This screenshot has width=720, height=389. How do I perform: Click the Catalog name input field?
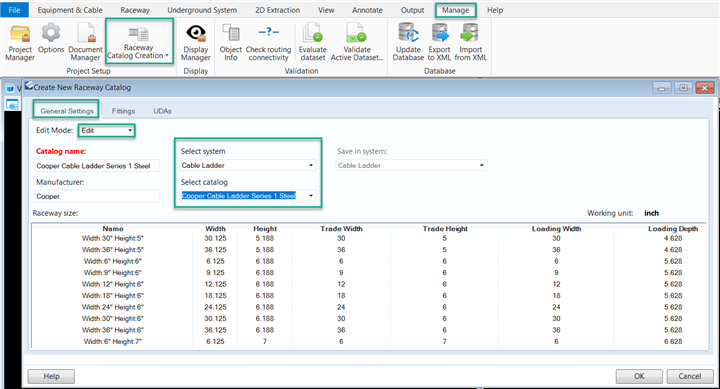click(97, 166)
